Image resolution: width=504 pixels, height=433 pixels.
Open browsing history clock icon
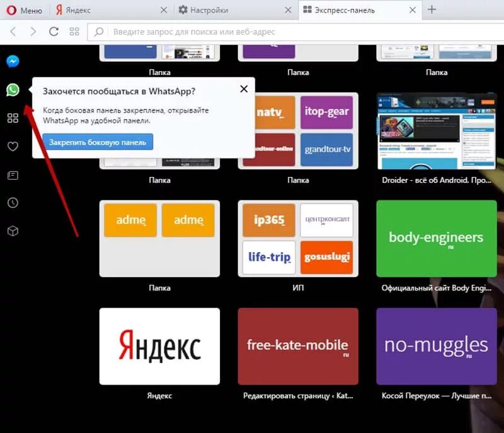pyautogui.click(x=13, y=202)
